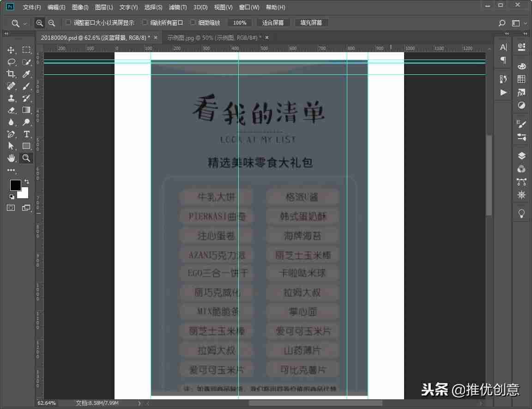Enable 缩放所有窗口 checkbox
Viewport: 532px width, 409px height.
[x=145, y=22]
